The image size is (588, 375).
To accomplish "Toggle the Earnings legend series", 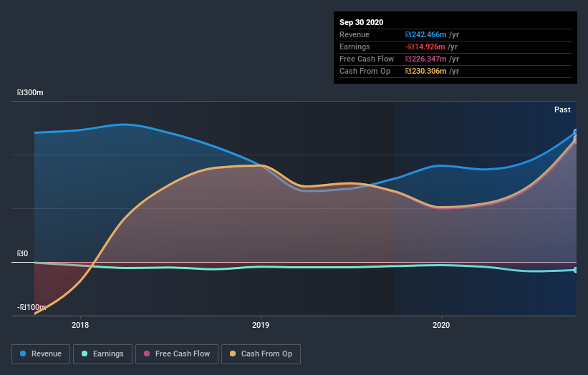I will coord(102,354).
